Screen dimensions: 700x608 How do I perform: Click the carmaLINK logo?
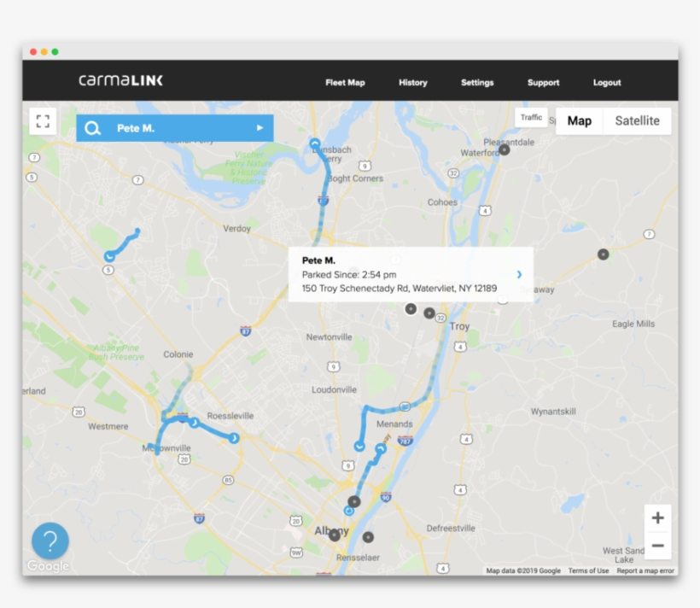(120, 79)
